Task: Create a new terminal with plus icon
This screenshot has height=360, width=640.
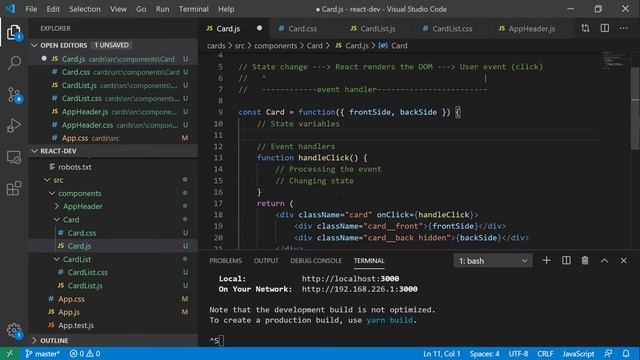Action: [x=546, y=260]
